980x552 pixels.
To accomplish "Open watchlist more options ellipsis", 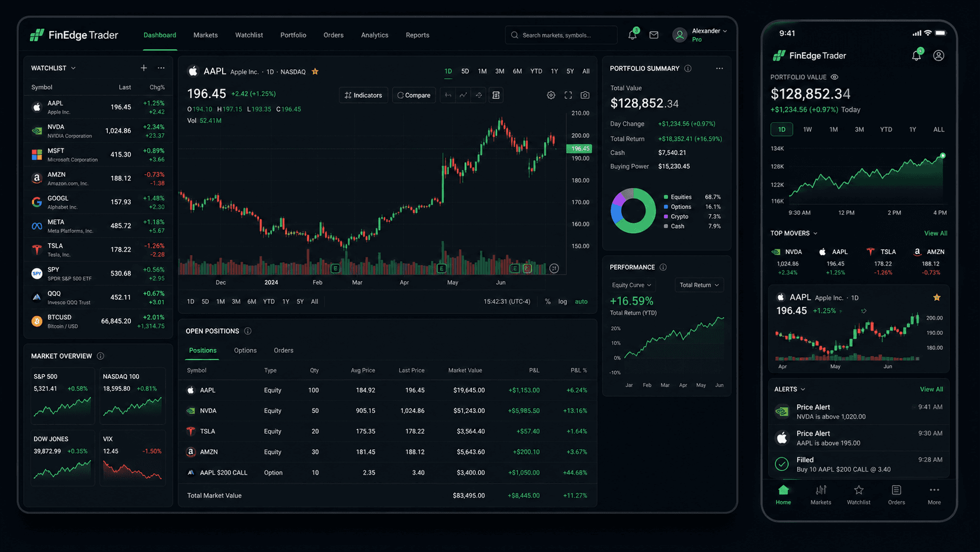I will 161,68.
